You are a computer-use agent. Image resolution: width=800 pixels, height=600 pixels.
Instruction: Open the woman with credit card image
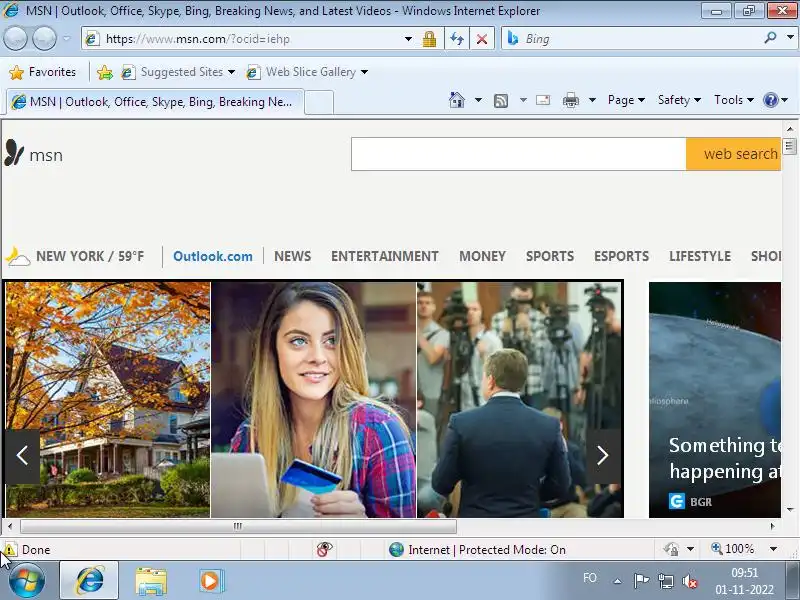pyautogui.click(x=314, y=399)
